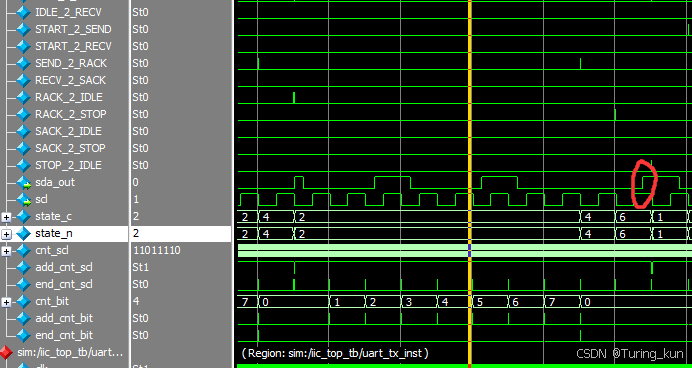Click the cnt_scl value 11011110
Screen dimensions: 692x368
(157, 250)
